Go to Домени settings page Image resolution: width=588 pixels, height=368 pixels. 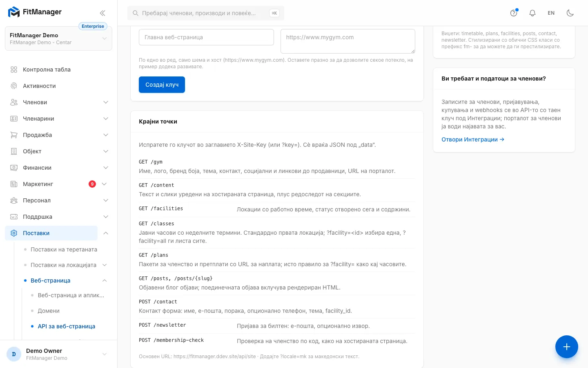coord(49,311)
